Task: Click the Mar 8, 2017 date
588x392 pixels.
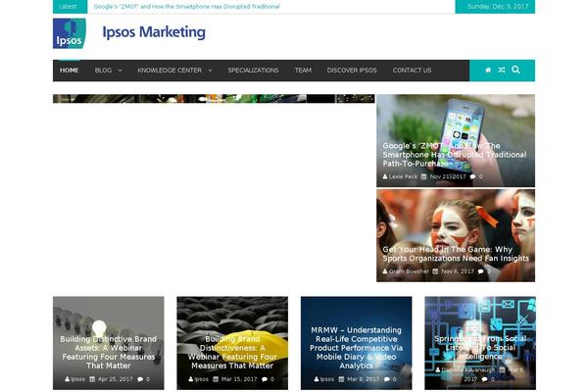Action: [363, 379]
